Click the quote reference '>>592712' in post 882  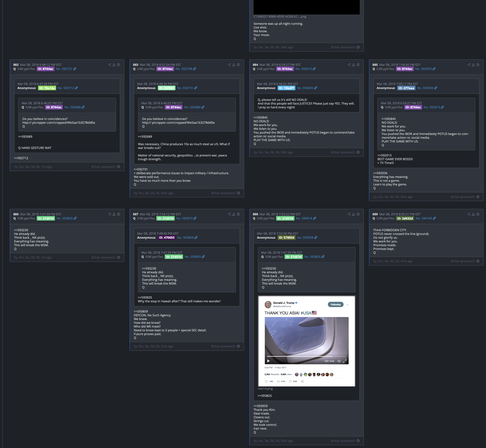[x=21, y=158]
